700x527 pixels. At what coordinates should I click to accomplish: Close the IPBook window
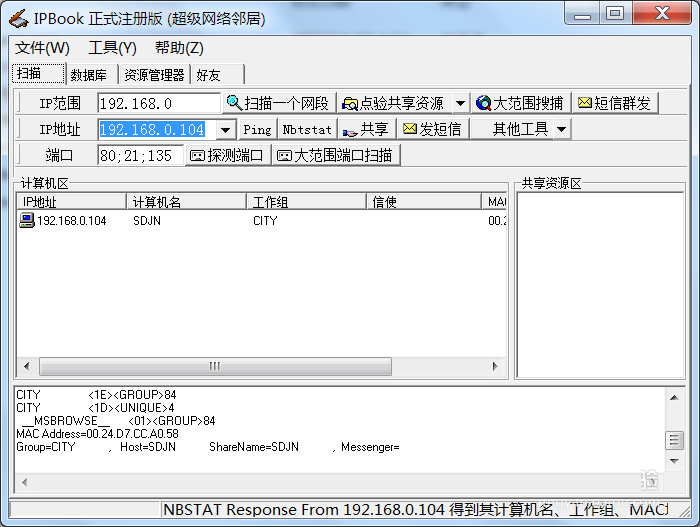point(662,13)
